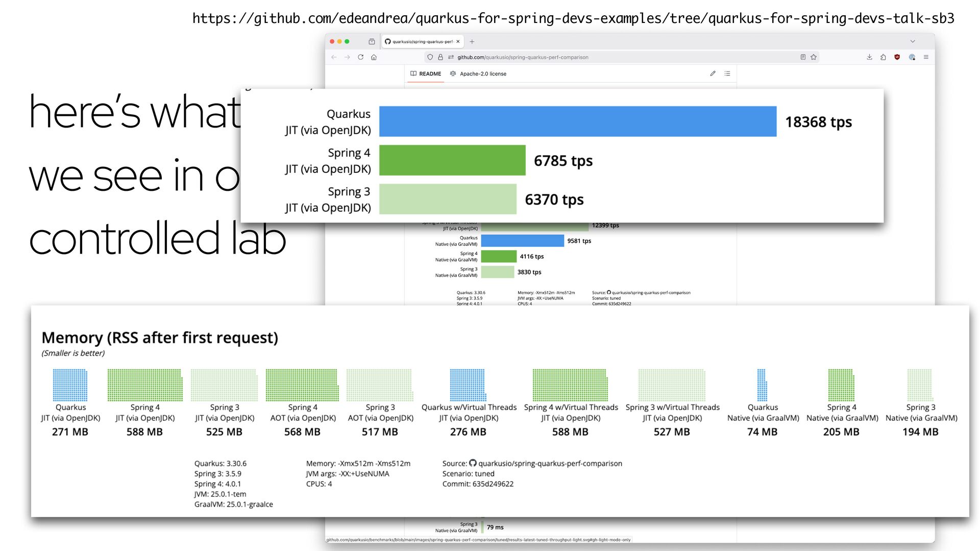The image size is (980, 551).
Task: Click tracking protection shield in address bar
Action: coord(430,57)
